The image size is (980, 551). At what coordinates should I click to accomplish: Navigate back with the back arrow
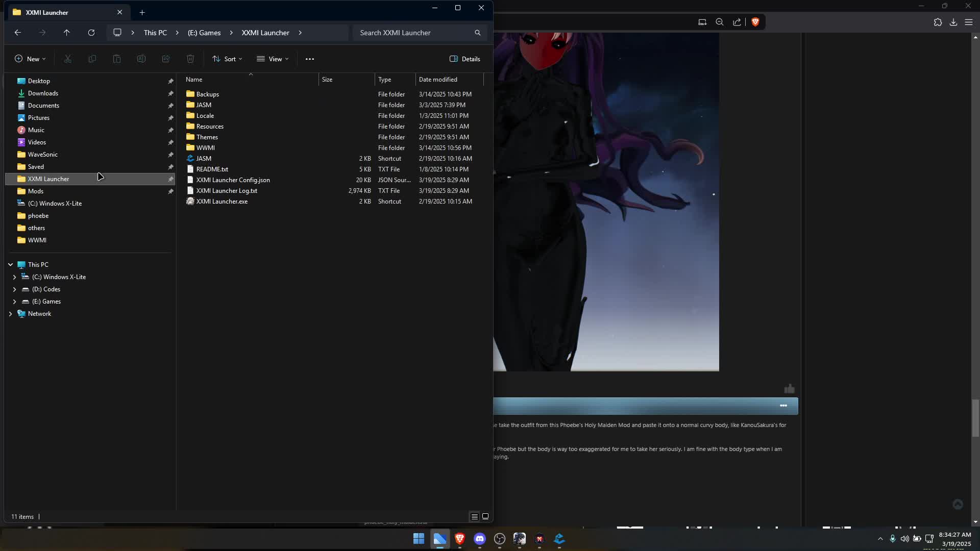pyautogui.click(x=18, y=33)
